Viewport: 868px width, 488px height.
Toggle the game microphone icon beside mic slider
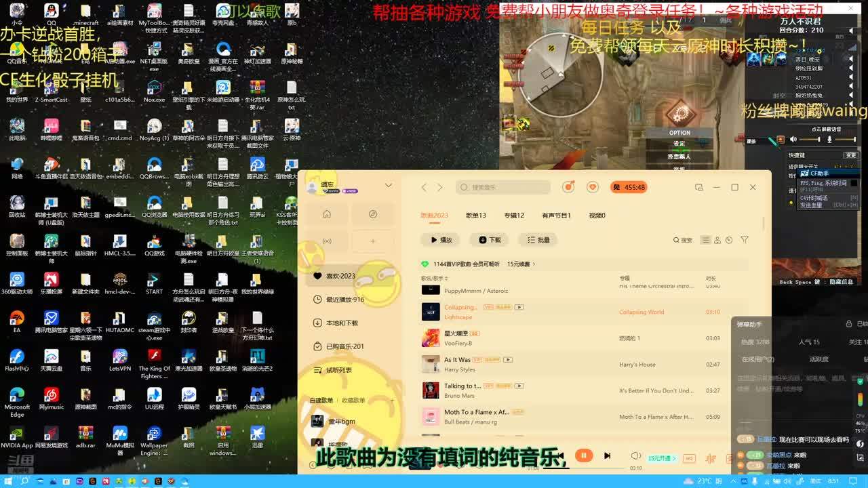(829, 140)
